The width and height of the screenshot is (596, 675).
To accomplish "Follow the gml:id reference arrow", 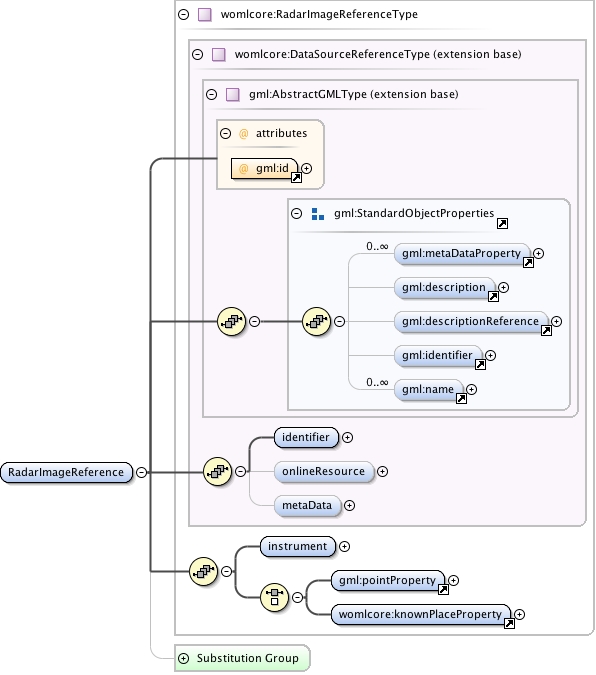I will coord(296,177).
